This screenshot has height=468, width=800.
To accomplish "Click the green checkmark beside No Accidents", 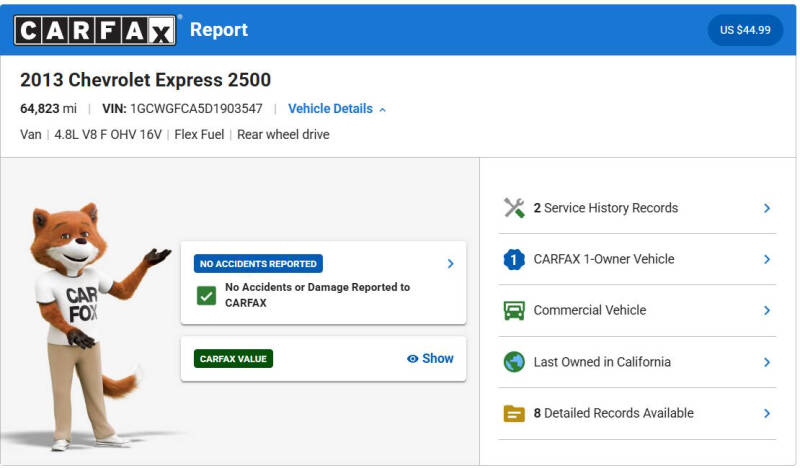I will click(x=206, y=295).
